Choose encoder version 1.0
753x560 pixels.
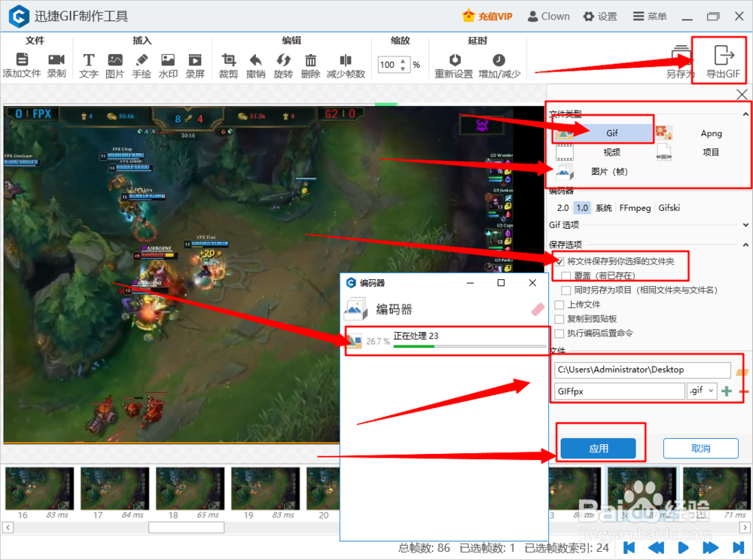tap(582, 208)
